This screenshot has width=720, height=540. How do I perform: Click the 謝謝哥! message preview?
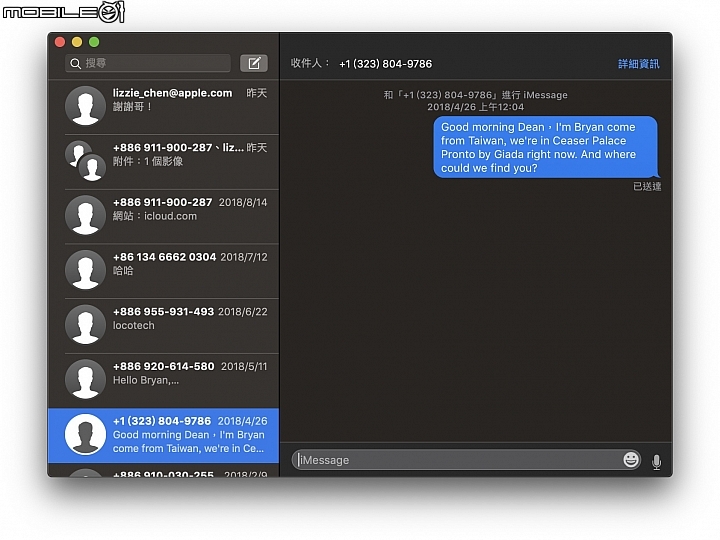coord(132,107)
